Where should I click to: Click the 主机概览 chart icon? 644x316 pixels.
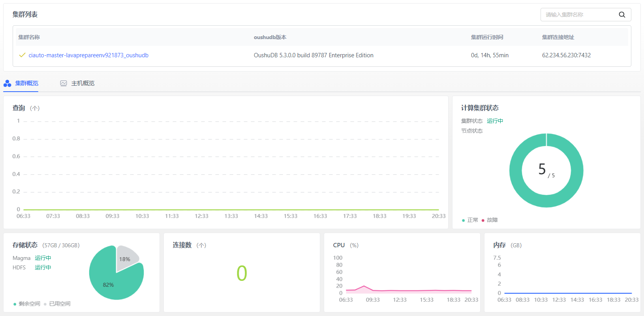click(64, 83)
